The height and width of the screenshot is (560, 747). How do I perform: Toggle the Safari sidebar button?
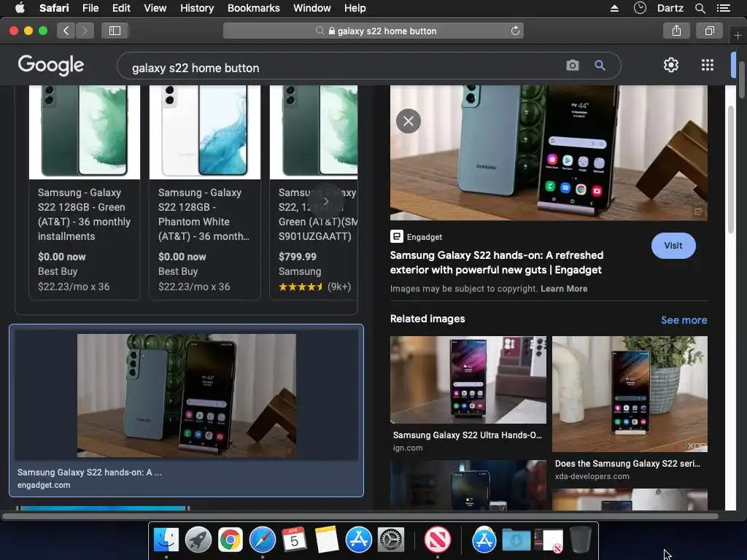coord(115,31)
